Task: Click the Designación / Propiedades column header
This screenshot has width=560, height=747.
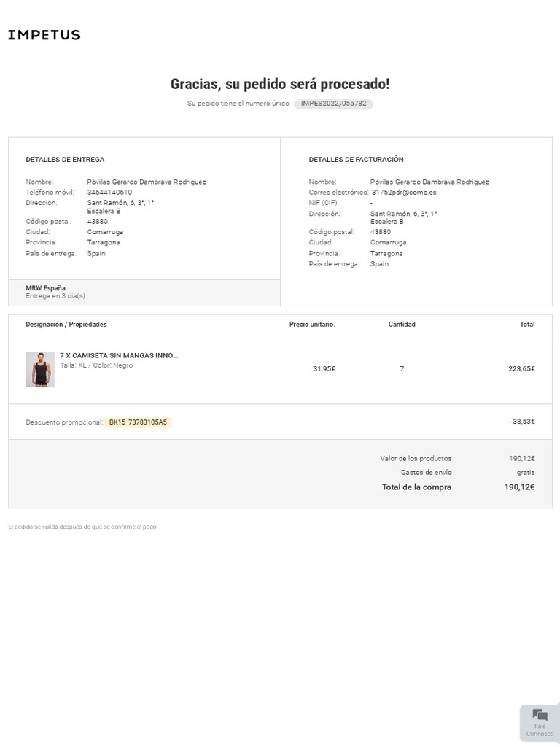Action: pyautogui.click(x=66, y=325)
